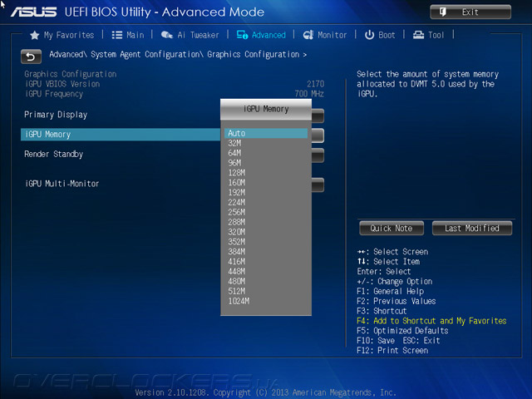Click the iGPU Frequency 700 MHz value
The height and width of the screenshot is (399, 532).
click(x=309, y=94)
